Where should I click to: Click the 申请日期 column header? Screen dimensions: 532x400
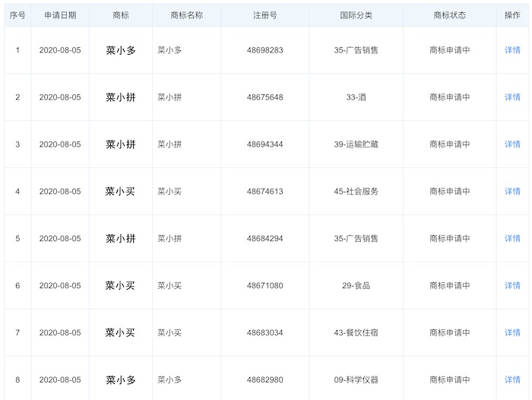pyautogui.click(x=60, y=15)
